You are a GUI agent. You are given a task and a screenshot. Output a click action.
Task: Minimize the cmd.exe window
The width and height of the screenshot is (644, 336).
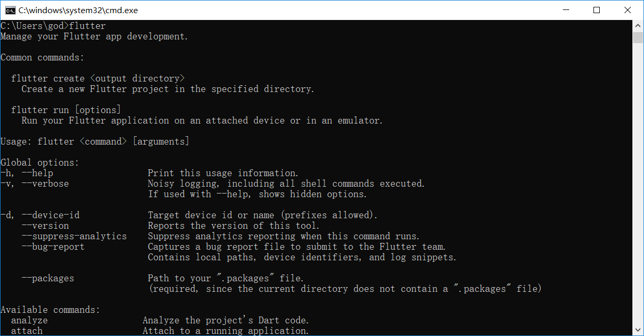click(x=566, y=10)
